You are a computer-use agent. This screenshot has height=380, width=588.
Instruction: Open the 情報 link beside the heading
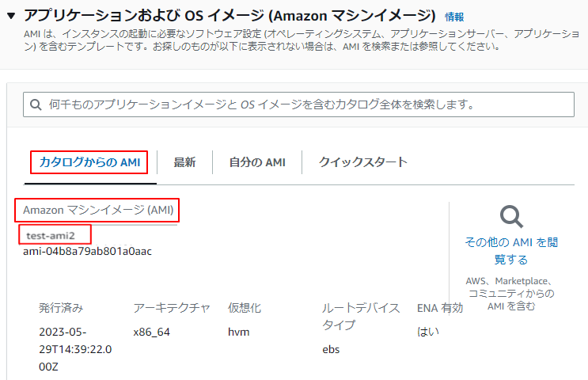click(454, 17)
